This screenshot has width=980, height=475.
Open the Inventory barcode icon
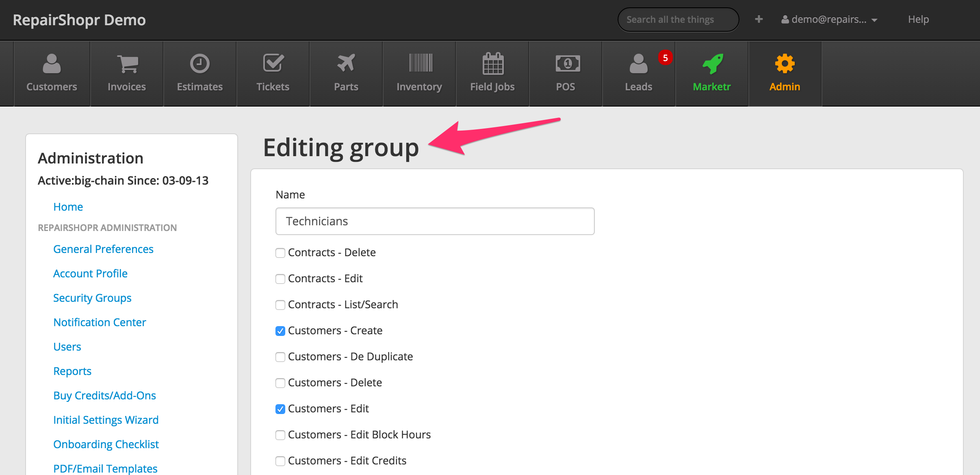click(421, 63)
